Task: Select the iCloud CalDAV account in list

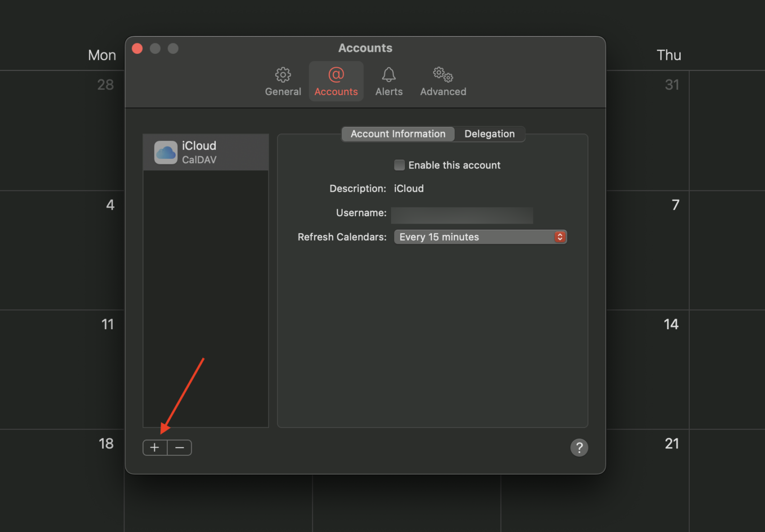Action: (x=206, y=152)
